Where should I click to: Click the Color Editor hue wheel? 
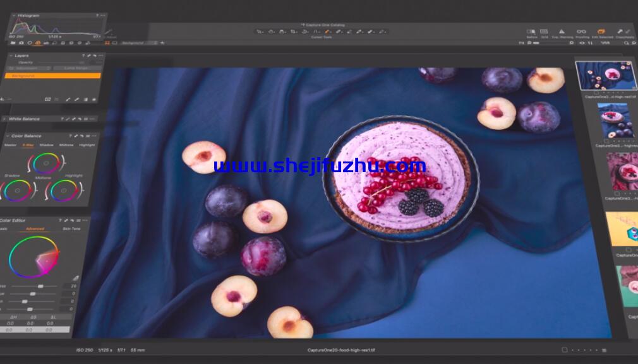click(x=33, y=257)
